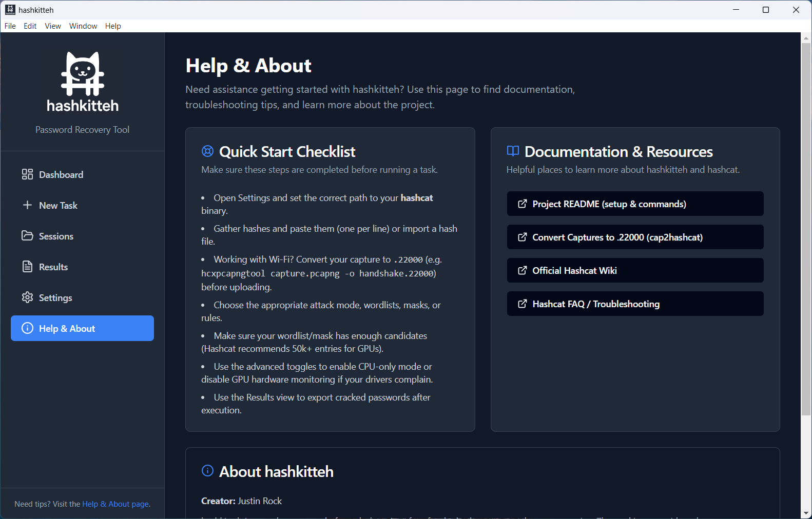Click the "Password Recovery Tool" tagline
Screen dimensions: 812x519
pyautogui.click(x=82, y=130)
